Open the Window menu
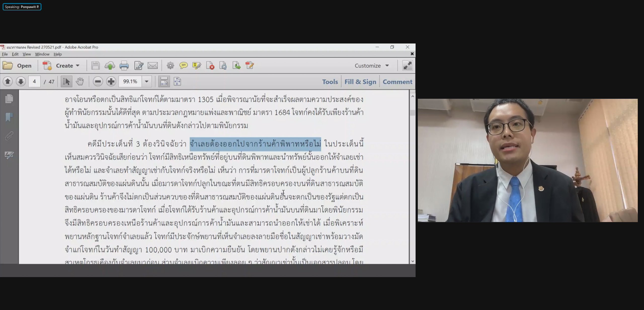 pos(42,54)
